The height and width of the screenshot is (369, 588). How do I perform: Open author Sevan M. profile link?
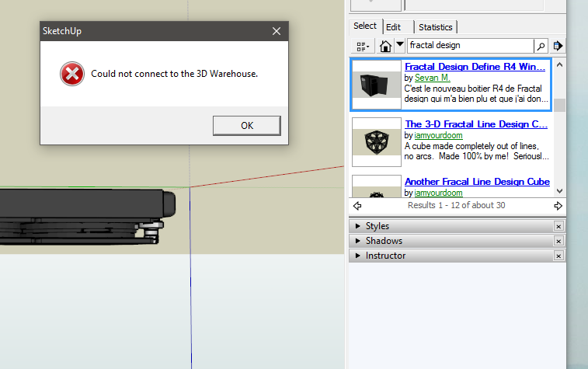433,78
